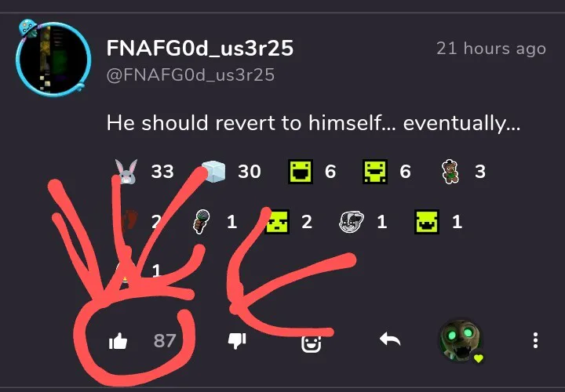Reply to the comment with arrow icon
Viewport: 565px width, 392px height.
(390, 339)
